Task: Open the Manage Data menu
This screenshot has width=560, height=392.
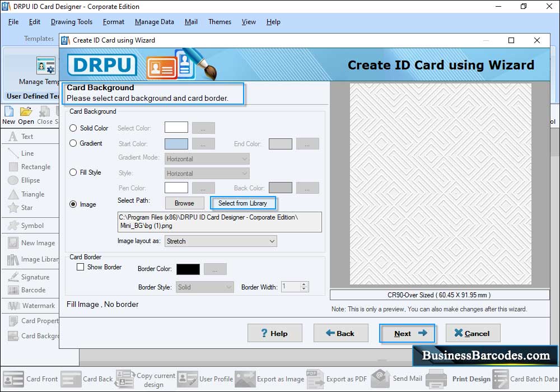Action: [155, 22]
